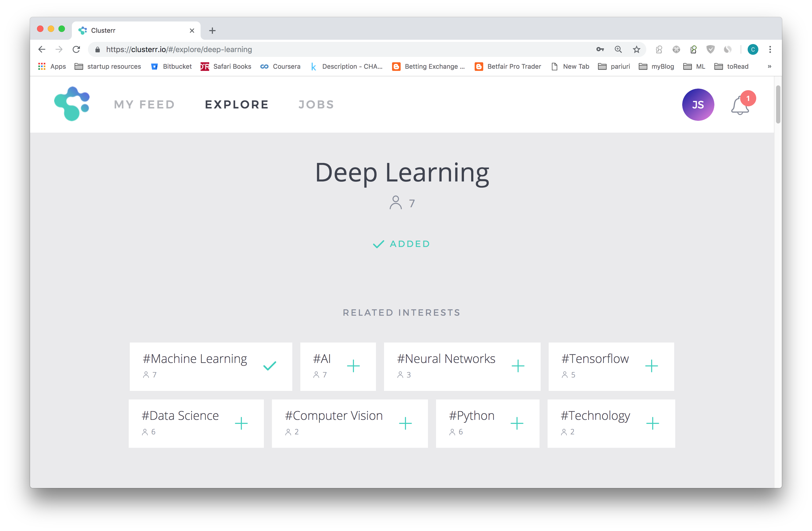Open the #Technology interest link
This screenshot has width=812, height=531.
(595, 416)
